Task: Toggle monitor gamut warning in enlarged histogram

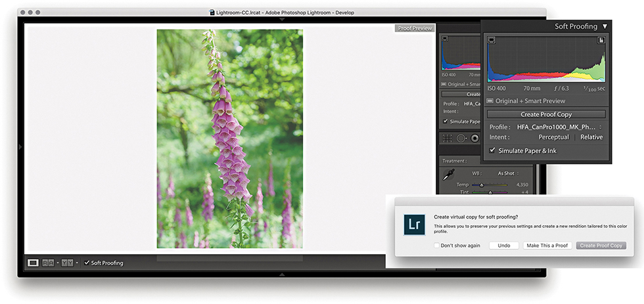Action: tap(492, 40)
